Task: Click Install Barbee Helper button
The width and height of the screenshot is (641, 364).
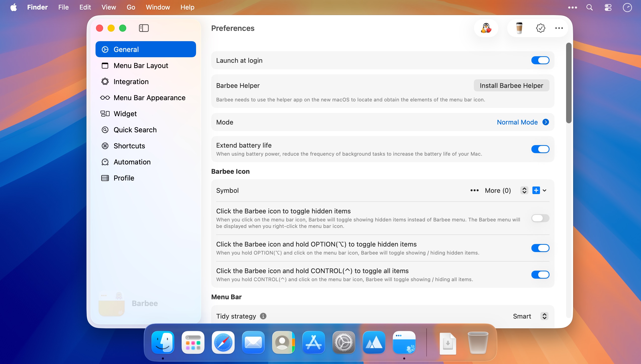Action: pos(511,86)
